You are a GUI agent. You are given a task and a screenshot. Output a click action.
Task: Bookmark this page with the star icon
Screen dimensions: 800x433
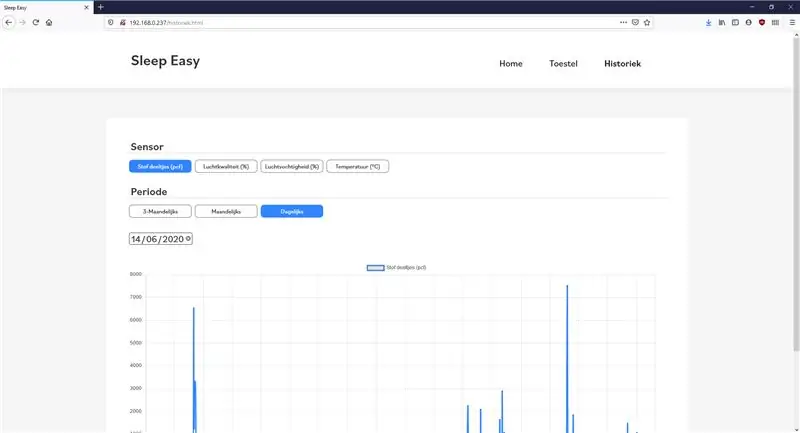coord(647,22)
